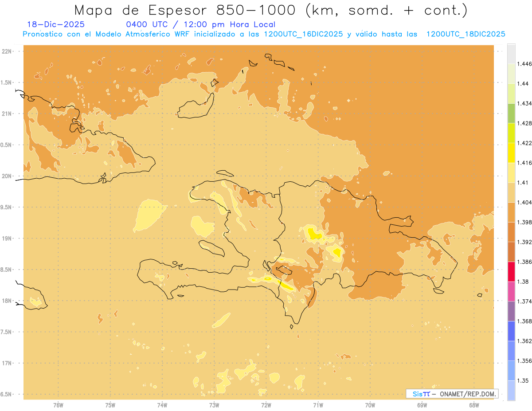
Task: Pick the pink colorbar segment between 1.38 and 1.374
Action: coord(511,291)
